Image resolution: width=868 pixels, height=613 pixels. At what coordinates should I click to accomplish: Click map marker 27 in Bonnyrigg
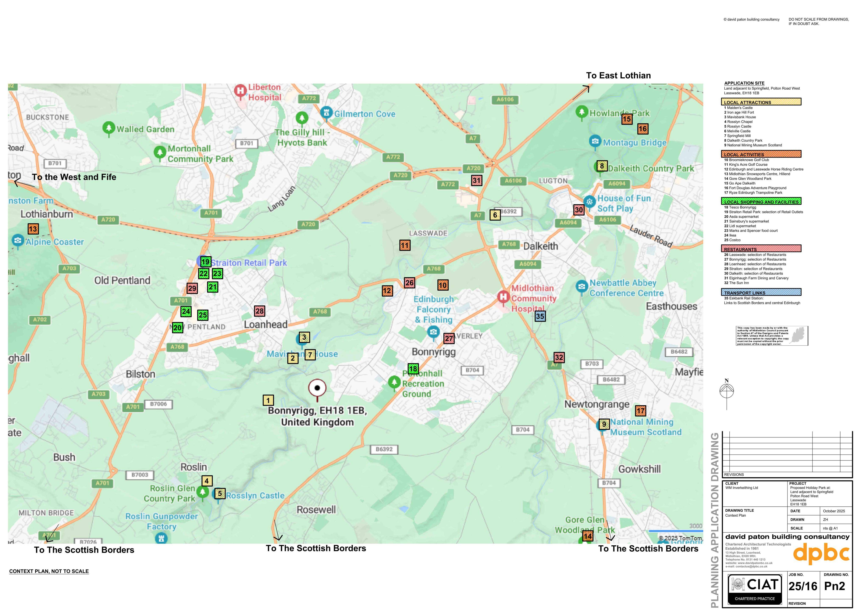pos(449,338)
